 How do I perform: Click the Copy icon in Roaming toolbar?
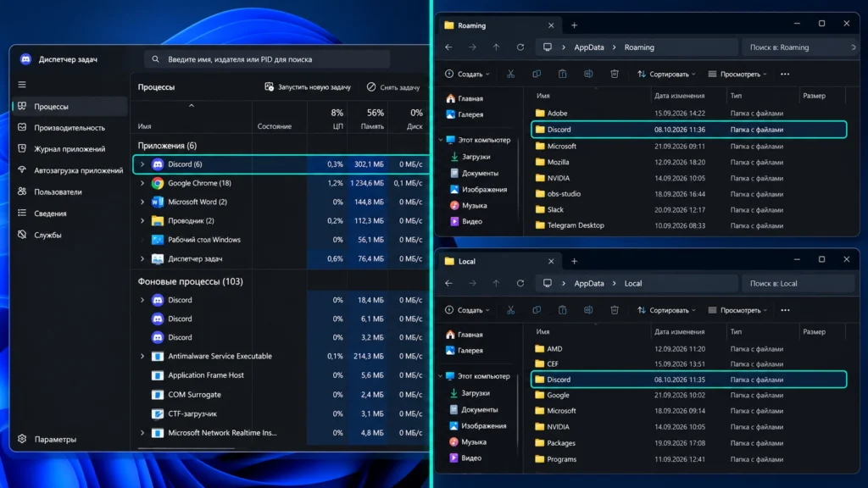537,75
